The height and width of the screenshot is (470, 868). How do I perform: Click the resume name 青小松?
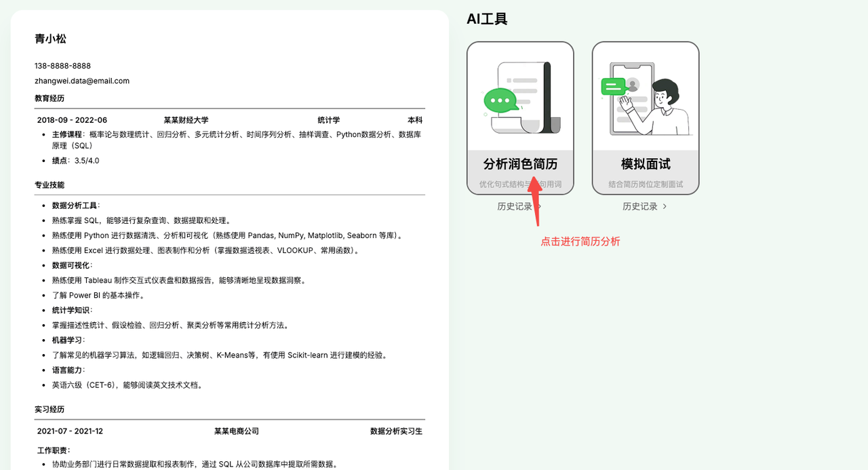[x=50, y=39]
